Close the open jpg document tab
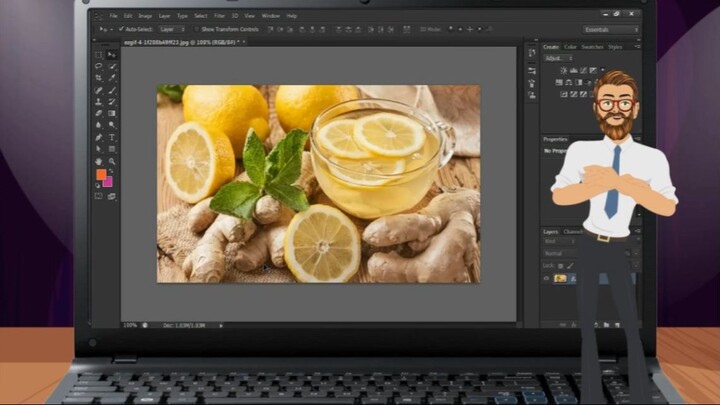This screenshot has height=405, width=720. pos(244,42)
